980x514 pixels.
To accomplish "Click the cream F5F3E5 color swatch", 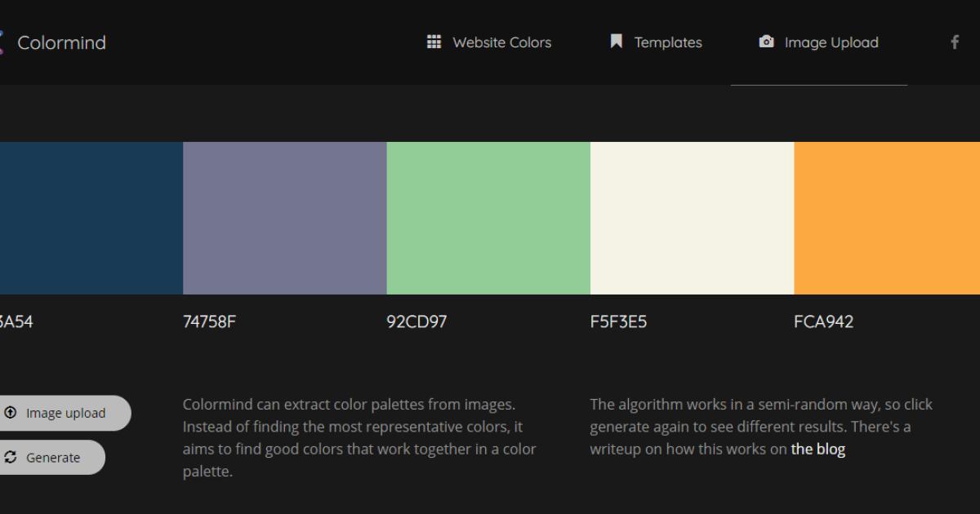I will 692,218.
